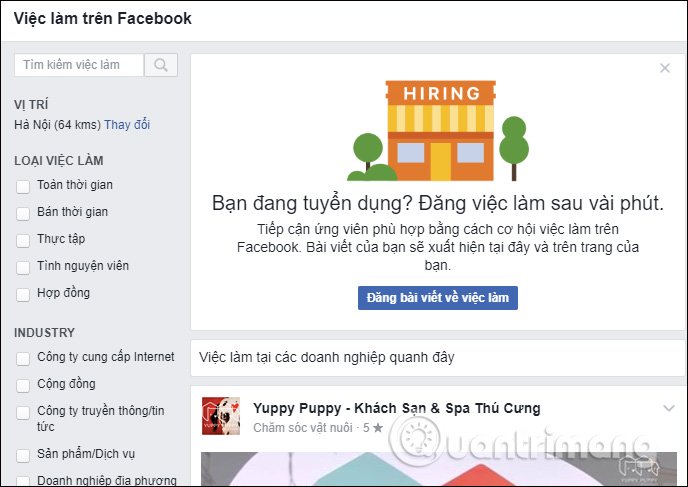Click the LOẠI VIỆC LÀM section label
The width and height of the screenshot is (688, 487).
point(59,161)
